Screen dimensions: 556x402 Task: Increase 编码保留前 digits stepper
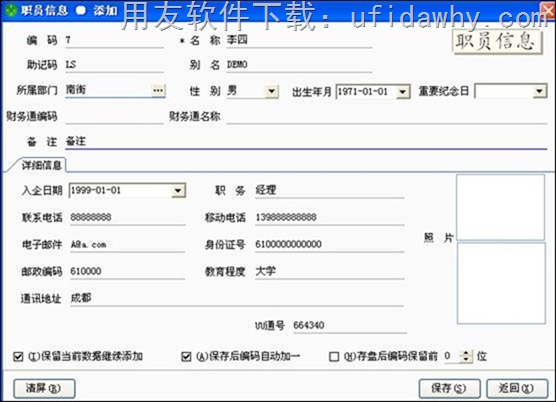(466, 353)
